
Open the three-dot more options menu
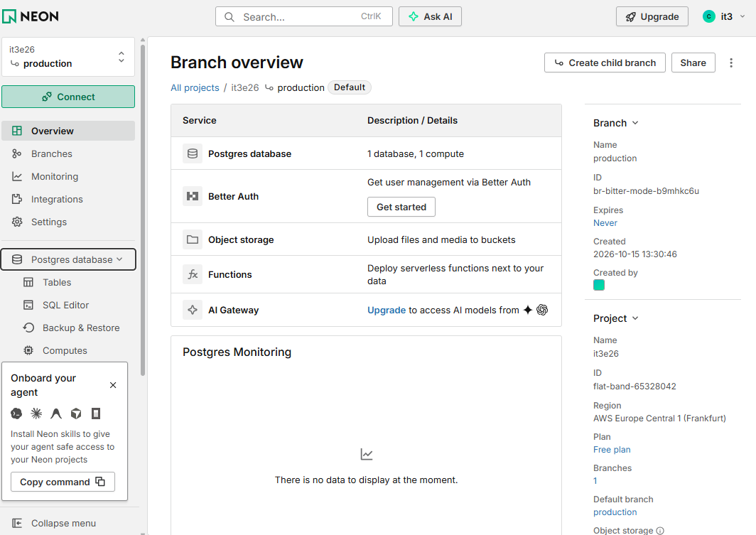tap(731, 63)
